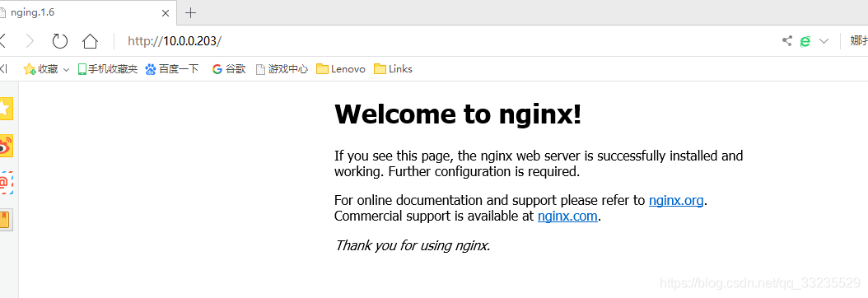The height and width of the screenshot is (298, 868).
Task: Follow the nginx.com link
Action: coord(567,217)
